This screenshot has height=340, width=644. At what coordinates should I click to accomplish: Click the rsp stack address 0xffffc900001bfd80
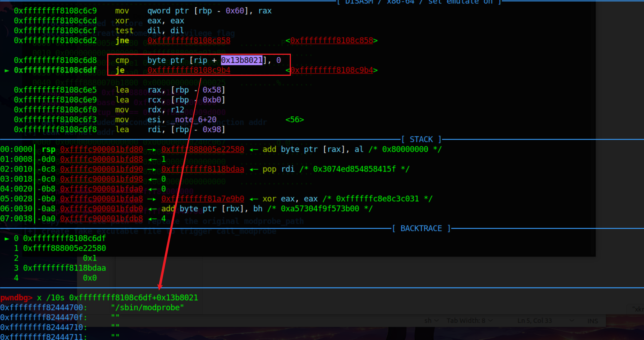(101, 149)
